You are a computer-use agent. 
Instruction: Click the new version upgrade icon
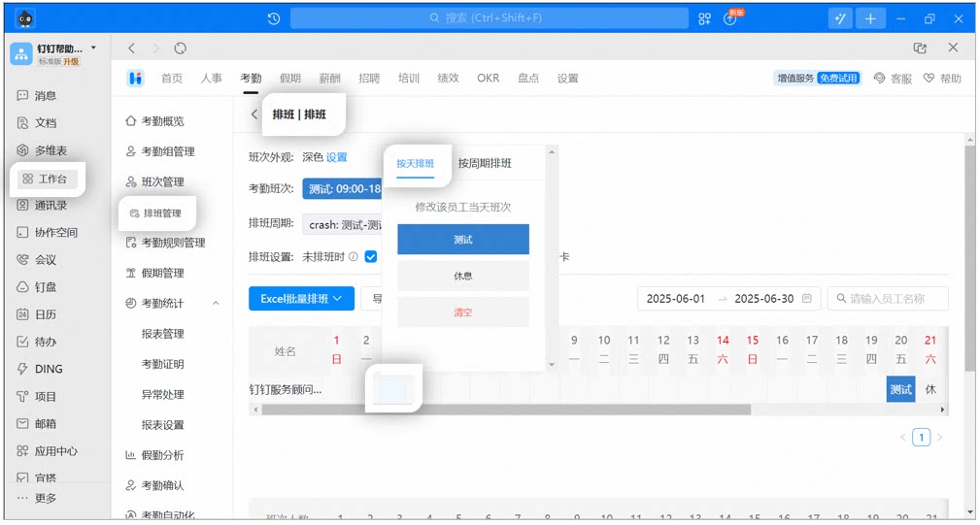point(730,18)
